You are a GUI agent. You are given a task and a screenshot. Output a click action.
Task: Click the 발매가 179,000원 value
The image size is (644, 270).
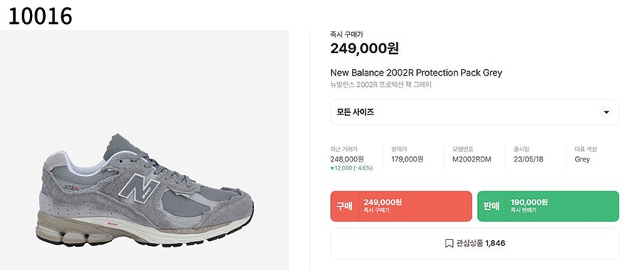(x=407, y=159)
